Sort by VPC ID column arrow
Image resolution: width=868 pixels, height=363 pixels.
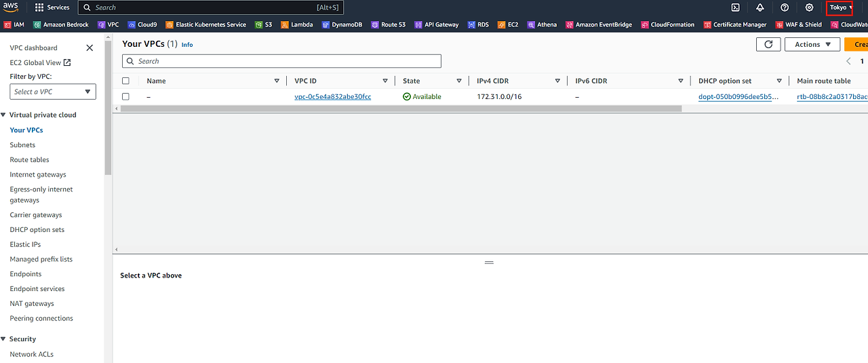click(x=385, y=81)
